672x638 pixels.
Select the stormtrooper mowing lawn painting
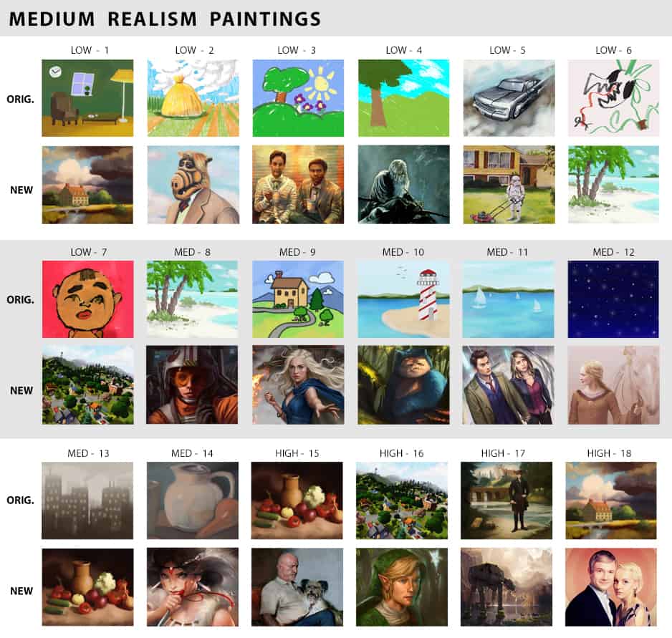pyautogui.click(x=509, y=185)
